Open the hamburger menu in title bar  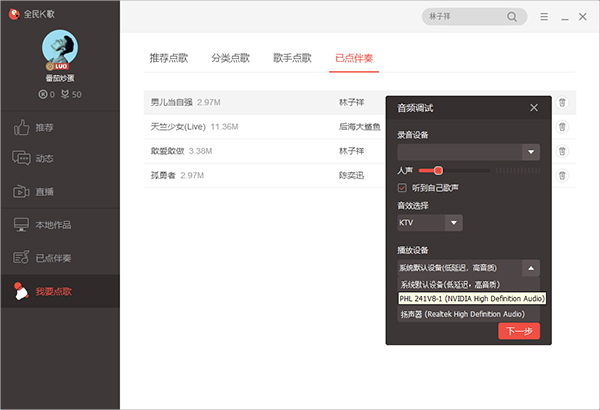coord(544,17)
